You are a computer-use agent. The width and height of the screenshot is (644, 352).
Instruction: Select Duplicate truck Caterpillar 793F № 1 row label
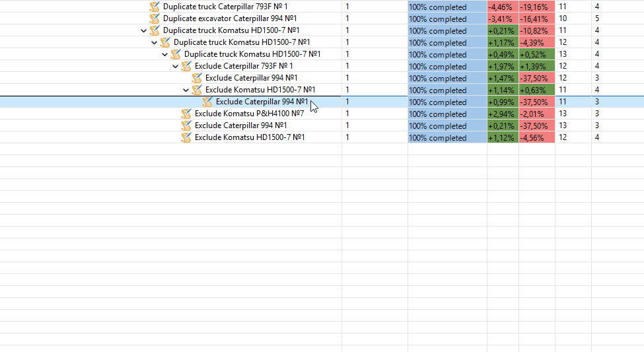(x=225, y=7)
